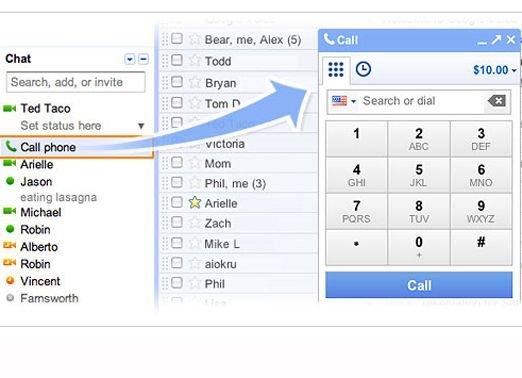
Task: Click Alberto's orange video camera icon
Action: tap(9, 246)
